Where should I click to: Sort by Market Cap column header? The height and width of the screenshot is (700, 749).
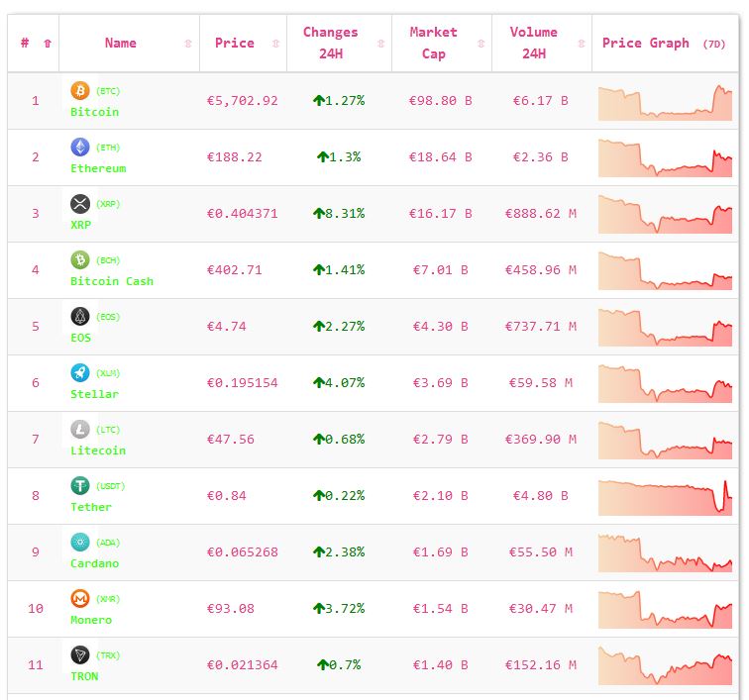click(434, 44)
